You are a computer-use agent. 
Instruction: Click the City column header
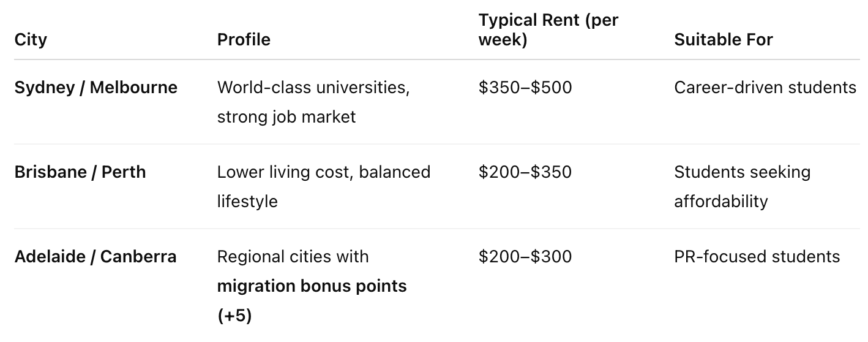pyautogui.click(x=31, y=40)
